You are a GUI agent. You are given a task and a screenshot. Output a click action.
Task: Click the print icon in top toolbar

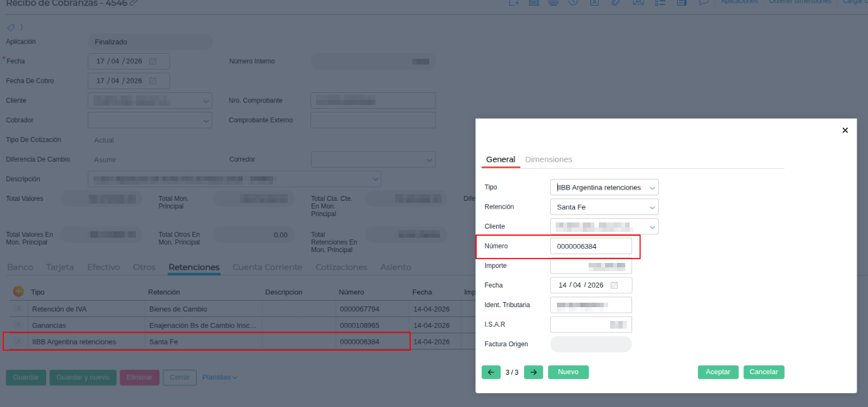[553, 3]
